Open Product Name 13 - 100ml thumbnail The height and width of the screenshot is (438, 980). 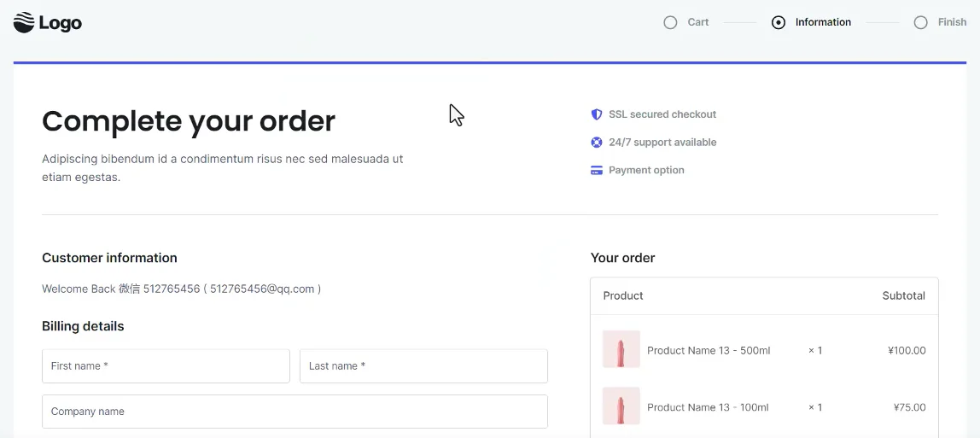click(621, 406)
